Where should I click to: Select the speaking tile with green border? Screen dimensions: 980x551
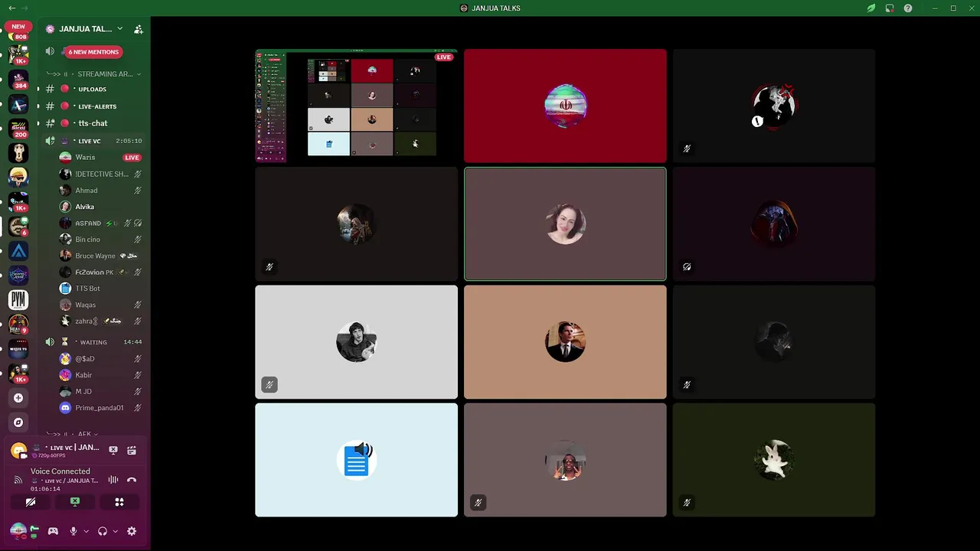coord(565,224)
